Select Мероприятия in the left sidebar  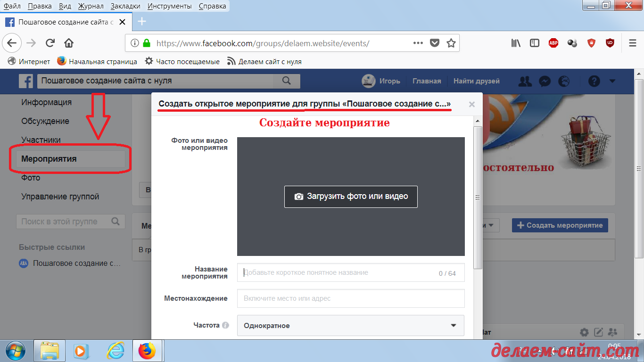click(x=49, y=159)
